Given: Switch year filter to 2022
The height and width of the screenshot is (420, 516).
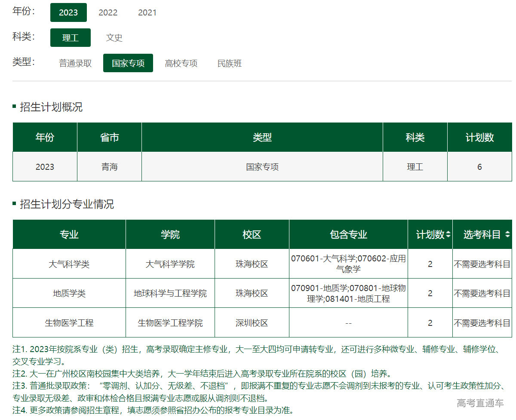Looking at the screenshot, I should pyautogui.click(x=108, y=12).
